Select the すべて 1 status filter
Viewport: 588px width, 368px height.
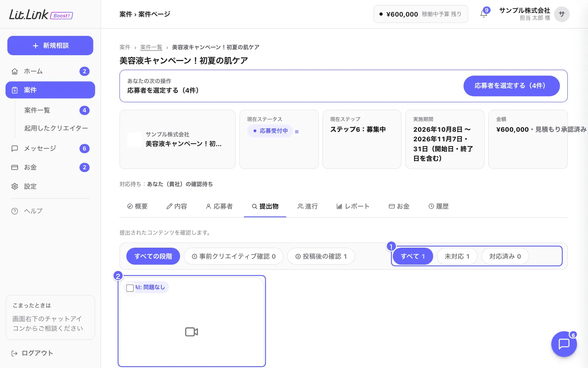point(413,256)
